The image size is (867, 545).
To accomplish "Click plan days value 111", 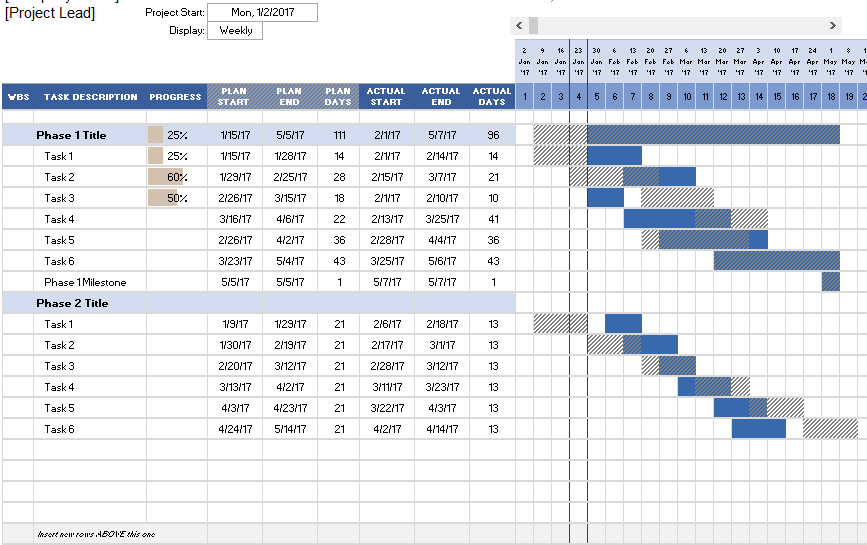I will pyautogui.click(x=340, y=135).
